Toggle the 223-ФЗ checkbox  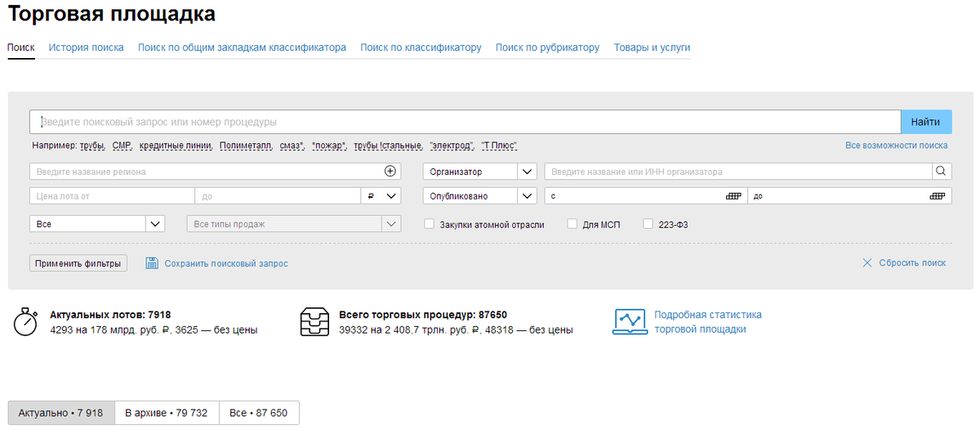click(x=648, y=224)
